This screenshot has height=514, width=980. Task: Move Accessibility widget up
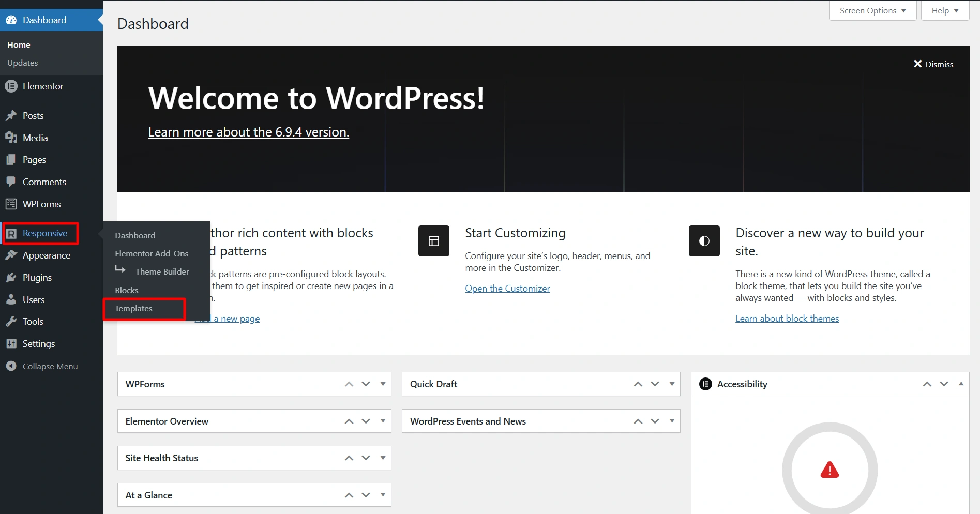point(927,384)
